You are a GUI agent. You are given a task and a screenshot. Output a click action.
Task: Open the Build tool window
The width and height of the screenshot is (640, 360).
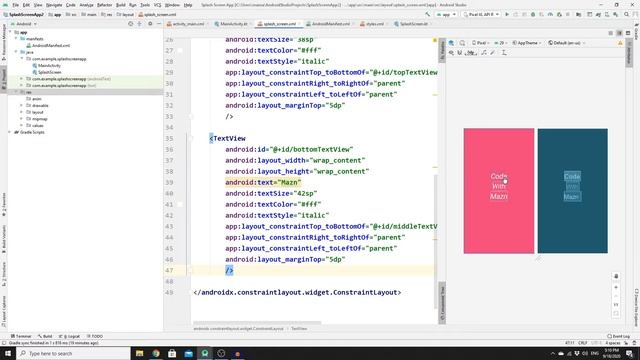pos(45,336)
